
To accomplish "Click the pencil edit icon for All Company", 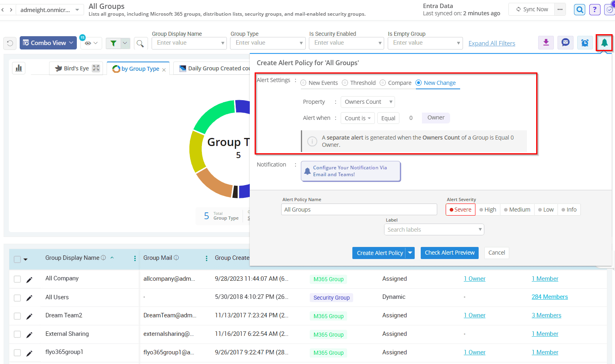I will (x=29, y=280).
